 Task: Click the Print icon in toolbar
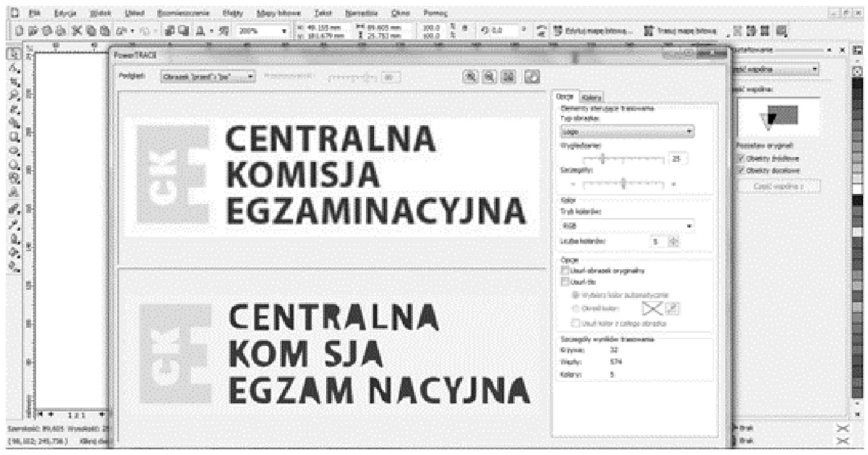(x=61, y=31)
